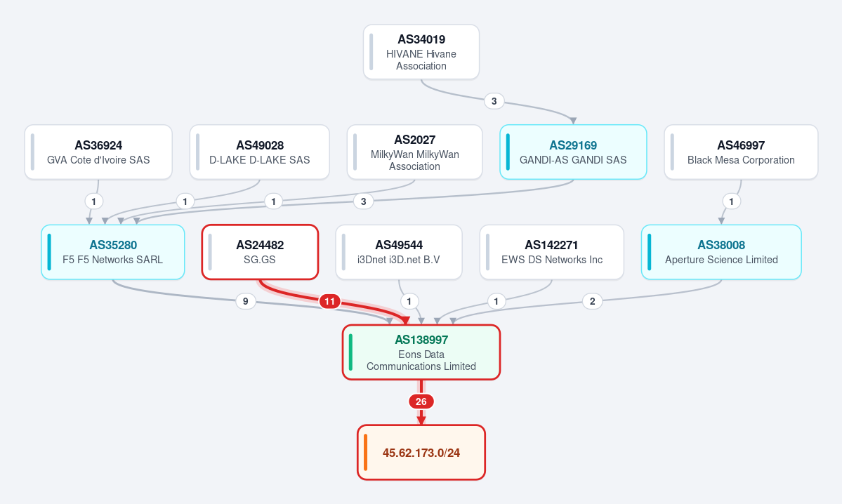
Task: Click the highlighted AS29169 GANDI SAS node
Action: pos(573,152)
